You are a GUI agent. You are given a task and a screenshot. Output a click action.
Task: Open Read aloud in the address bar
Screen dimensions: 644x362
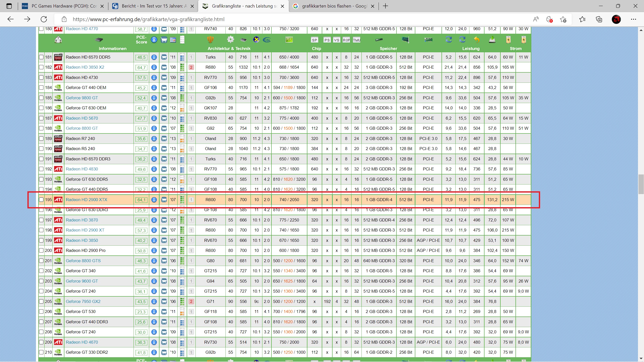(536, 19)
